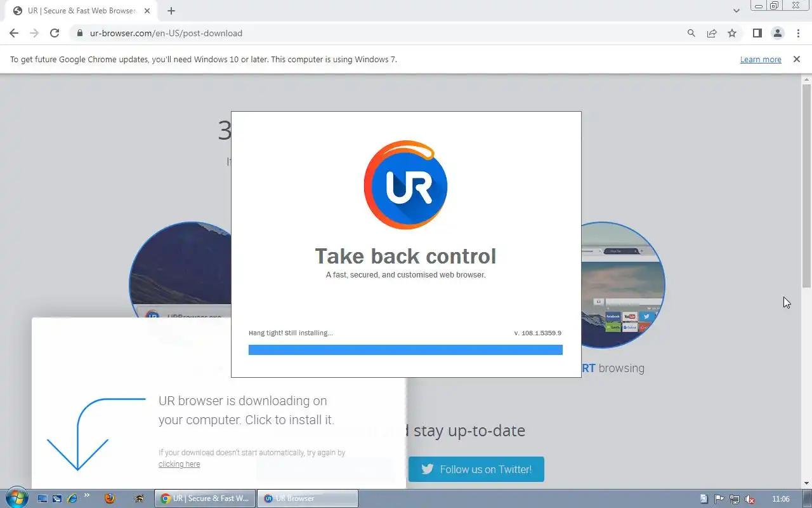This screenshot has width=812, height=508.
Task: Click the Switch between windows taskbar icon
Action: coord(57,498)
